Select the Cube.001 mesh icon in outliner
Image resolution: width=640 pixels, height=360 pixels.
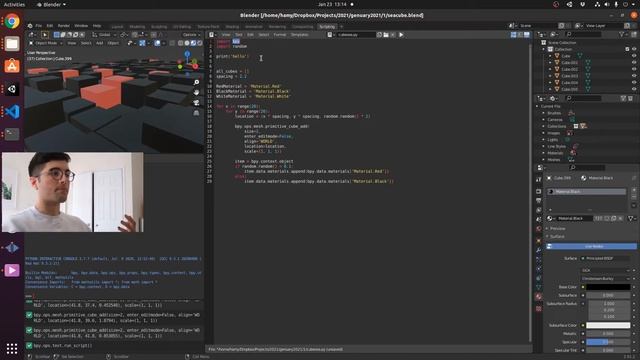click(557, 62)
